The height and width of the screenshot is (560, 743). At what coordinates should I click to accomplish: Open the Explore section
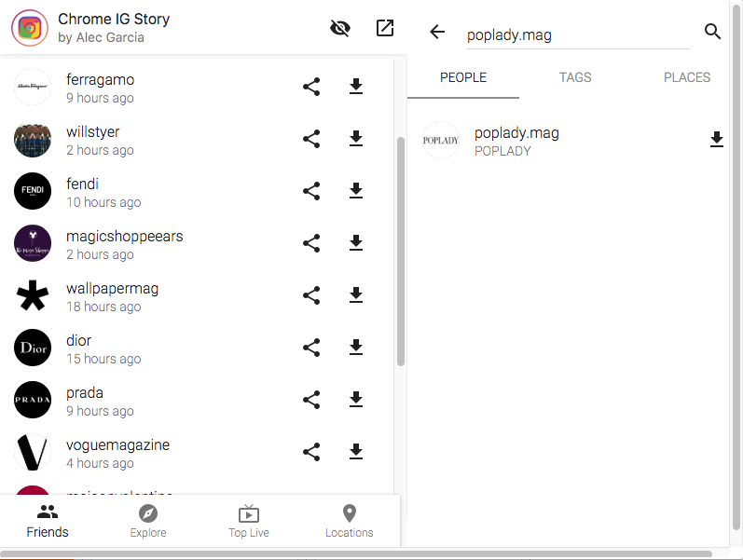tap(148, 521)
